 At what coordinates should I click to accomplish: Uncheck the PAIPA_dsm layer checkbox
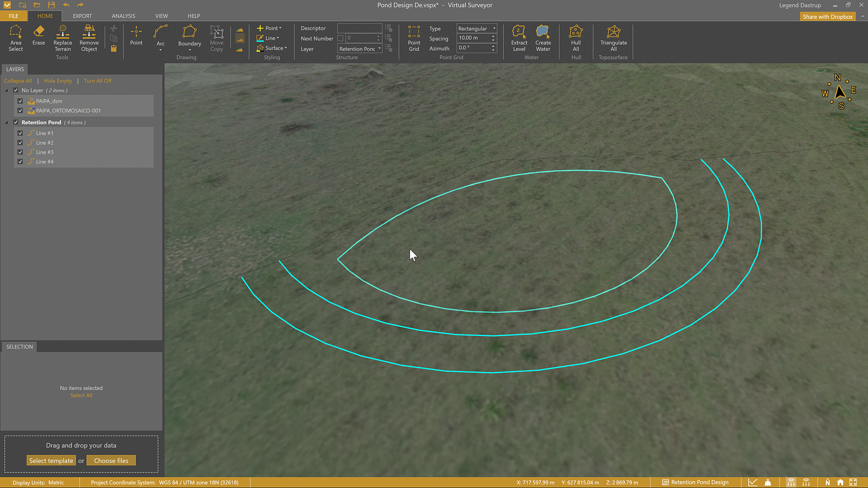click(x=20, y=101)
